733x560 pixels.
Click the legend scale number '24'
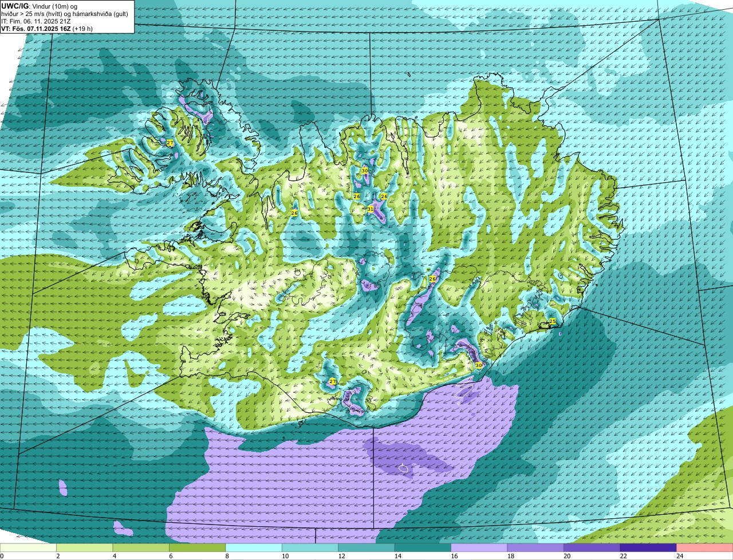tap(679, 556)
